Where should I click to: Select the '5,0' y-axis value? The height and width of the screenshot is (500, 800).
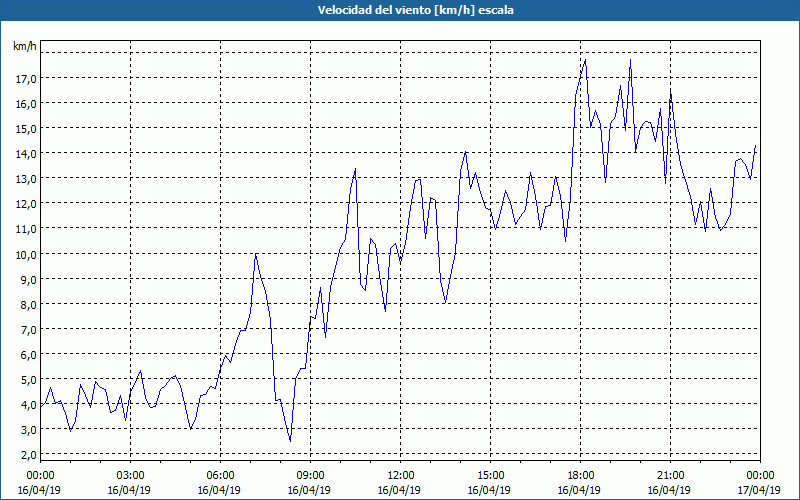click(x=29, y=379)
